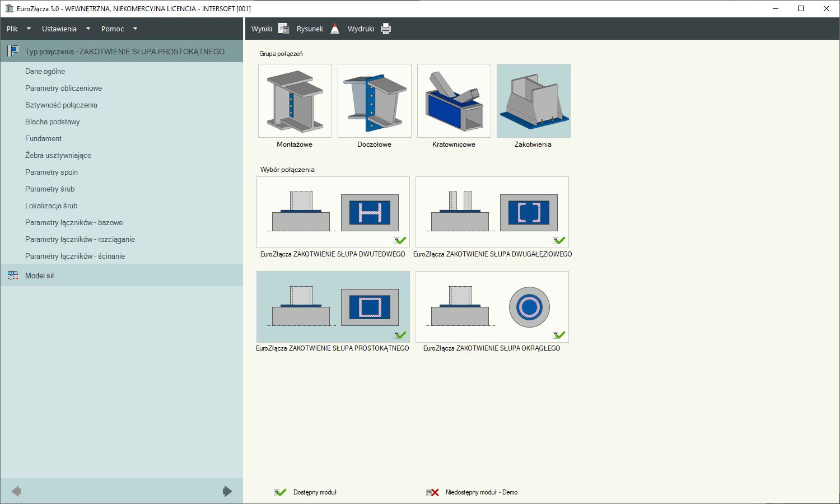Click the Doczołowe label text

click(x=374, y=144)
